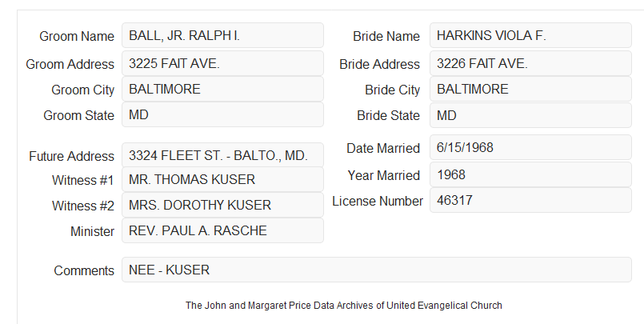644x324 pixels.
Task: Click the Comments label
Action: coord(84,270)
